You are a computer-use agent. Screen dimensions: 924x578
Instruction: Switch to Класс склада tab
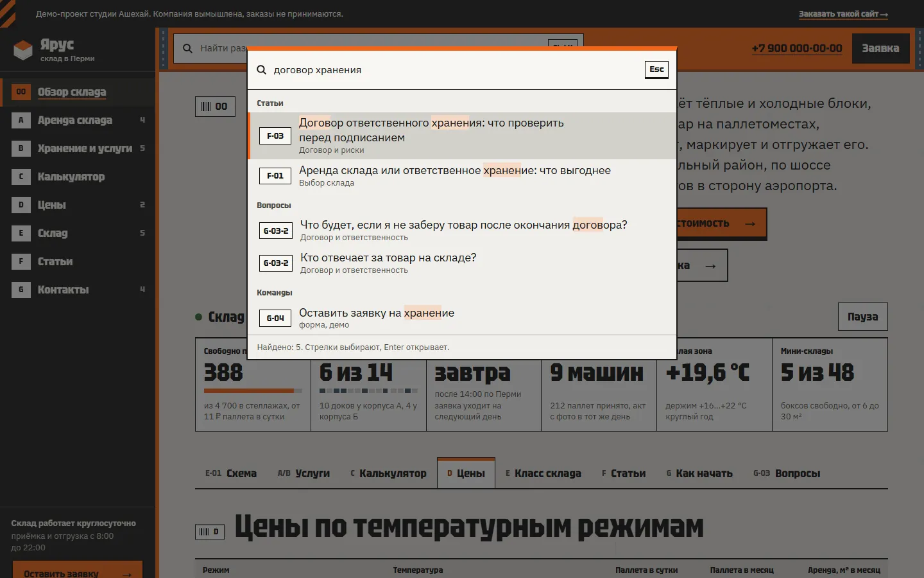click(543, 473)
